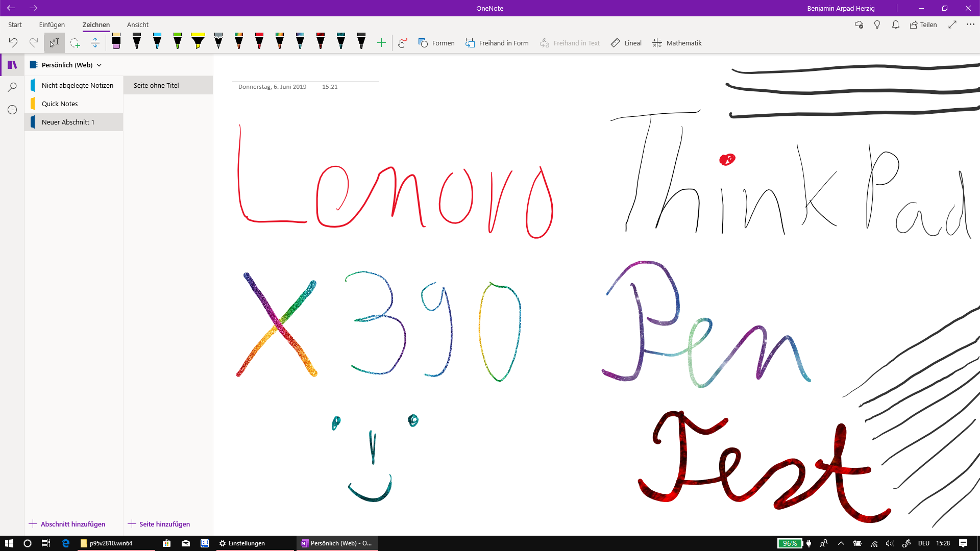This screenshot has height=551, width=980.
Task: Open the Formen shapes dropdown
Action: tap(436, 43)
